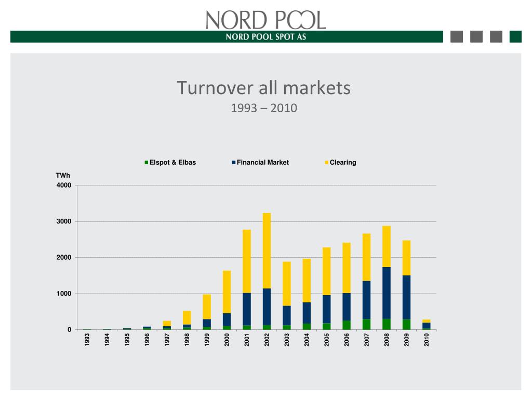
Task: Select the yellow Clearing segment of the 2006 bar
Action: 347,268
